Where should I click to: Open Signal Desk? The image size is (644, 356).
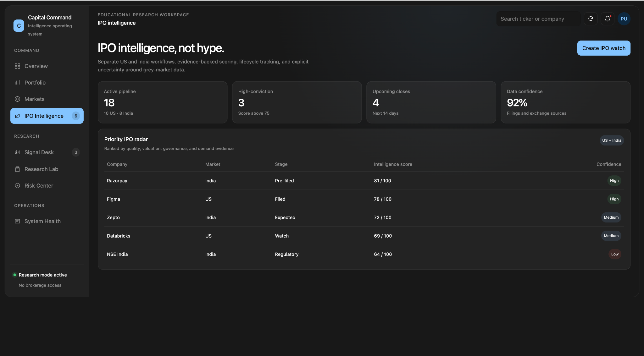47,152
